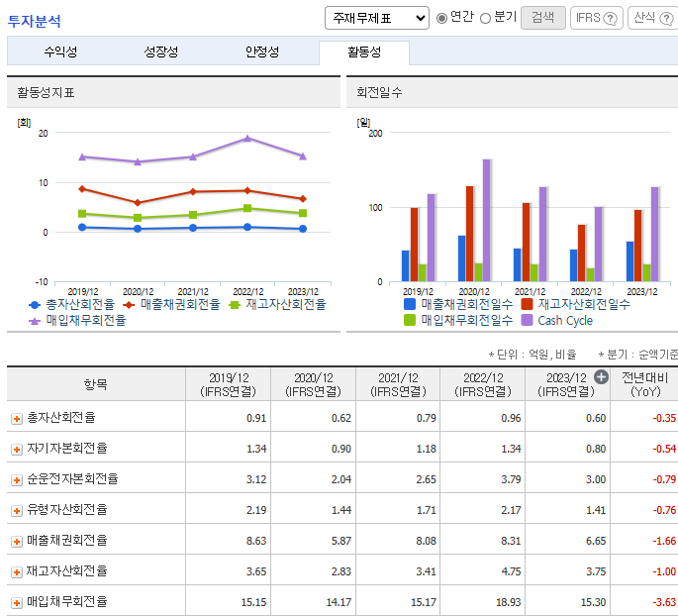
Task: Click 총자산회전율 YoY value -0.35
Action: tap(664, 418)
